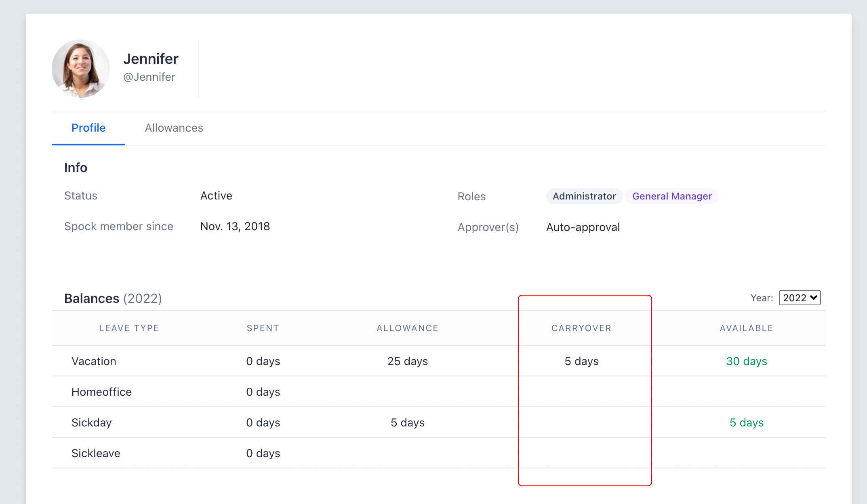
Task: Click the Administrator role badge
Action: point(584,196)
